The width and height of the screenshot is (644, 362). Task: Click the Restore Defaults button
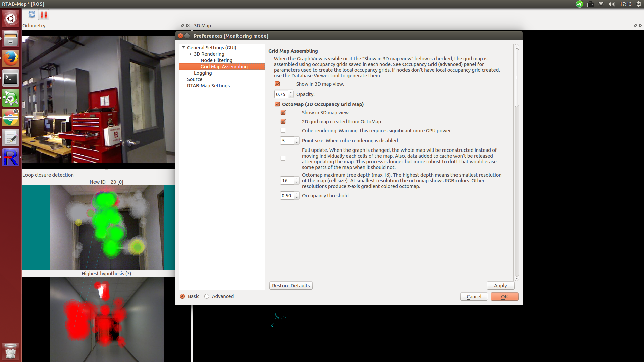291,286
